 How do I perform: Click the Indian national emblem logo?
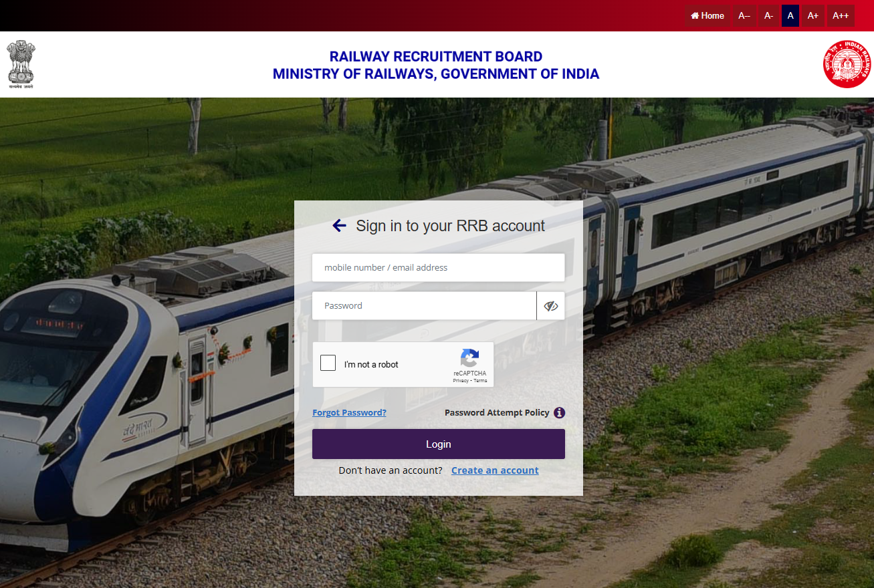coord(21,64)
